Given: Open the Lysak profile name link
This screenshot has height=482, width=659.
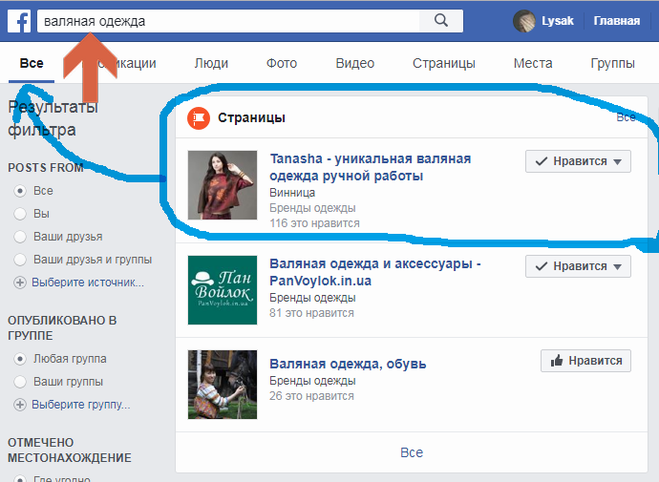Looking at the screenshot, I should [x=557, y=21].
